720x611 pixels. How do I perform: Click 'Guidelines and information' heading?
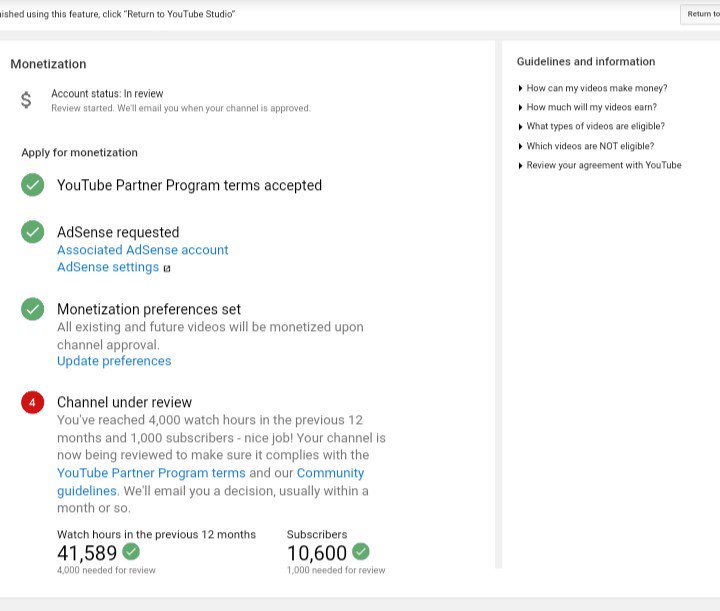pyautogui.click(x=586, y=62)
